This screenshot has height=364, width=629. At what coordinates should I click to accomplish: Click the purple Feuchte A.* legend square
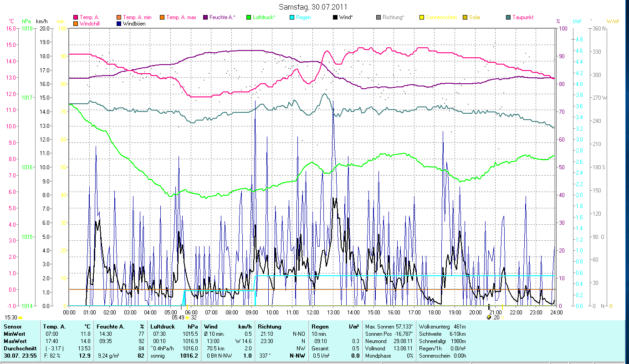(205, 18)
